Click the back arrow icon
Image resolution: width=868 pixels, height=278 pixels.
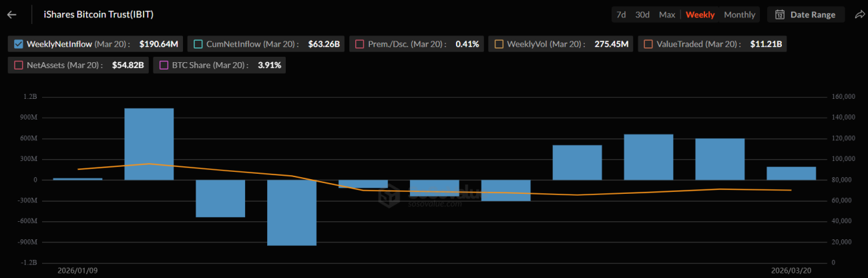click(11, 15)
